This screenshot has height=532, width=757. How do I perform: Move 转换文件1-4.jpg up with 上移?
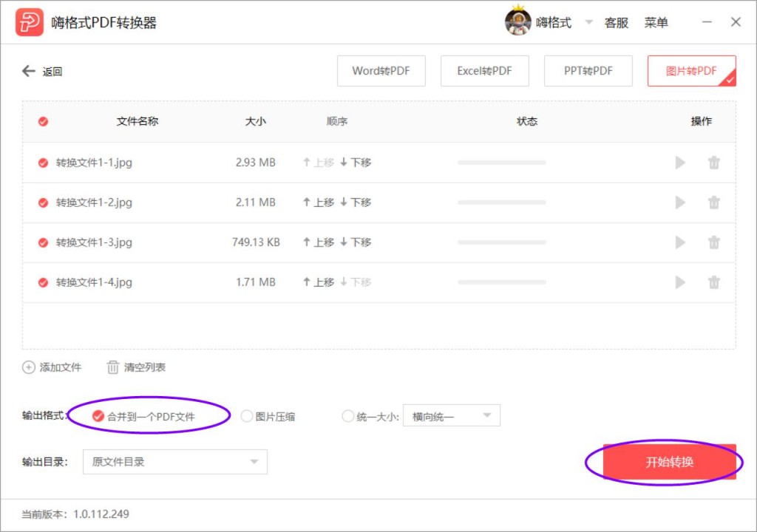319,282
